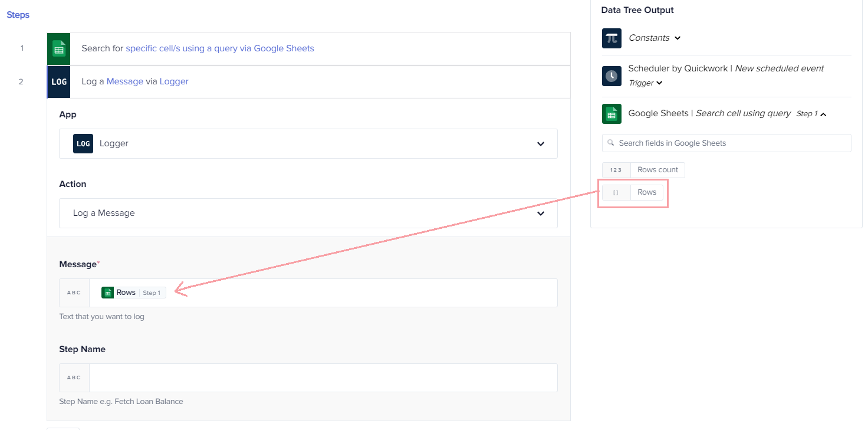Image resolution: width=868 pixels, height=430 pixels.
Task: Click the Google Sheets icon in step 1
Action: click(58, 48)
